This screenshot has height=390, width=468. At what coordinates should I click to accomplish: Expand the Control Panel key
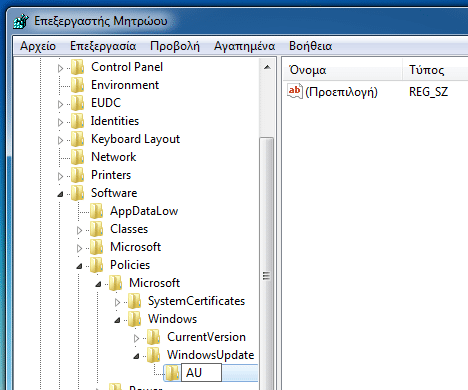coord(60,68)
